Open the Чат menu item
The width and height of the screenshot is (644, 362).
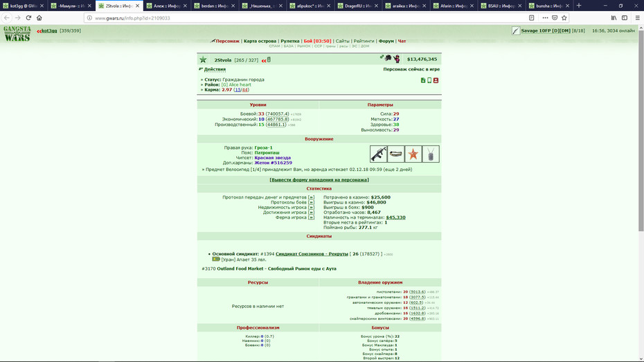(402, 41)
